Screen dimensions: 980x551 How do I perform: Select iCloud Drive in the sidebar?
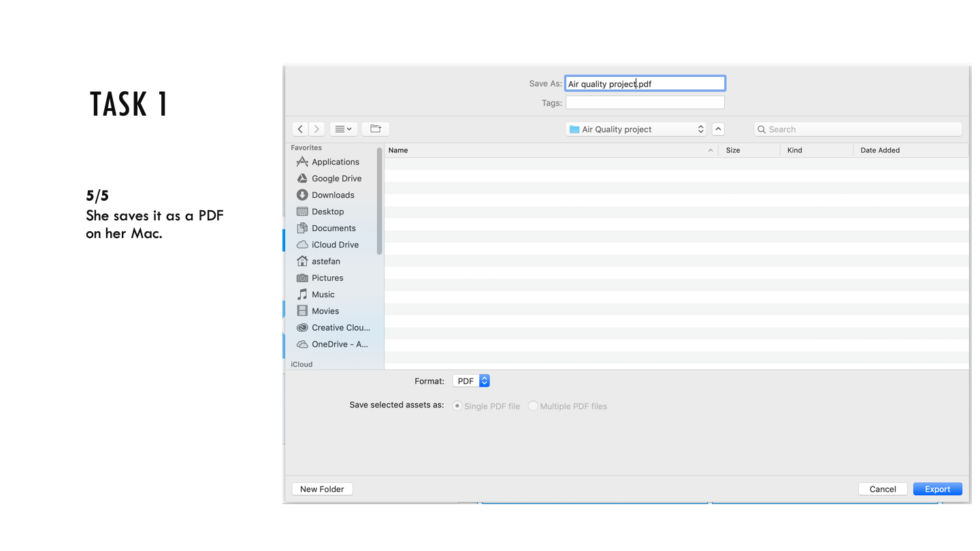[335, 245]
